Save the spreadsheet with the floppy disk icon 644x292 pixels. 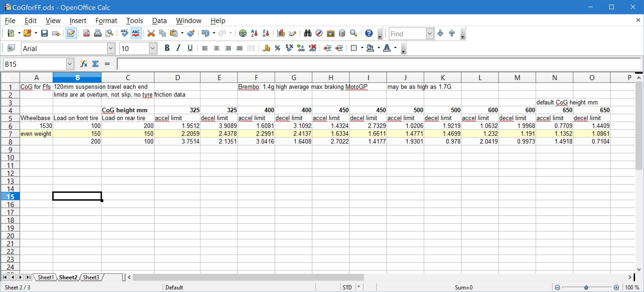tap(44, 33)
